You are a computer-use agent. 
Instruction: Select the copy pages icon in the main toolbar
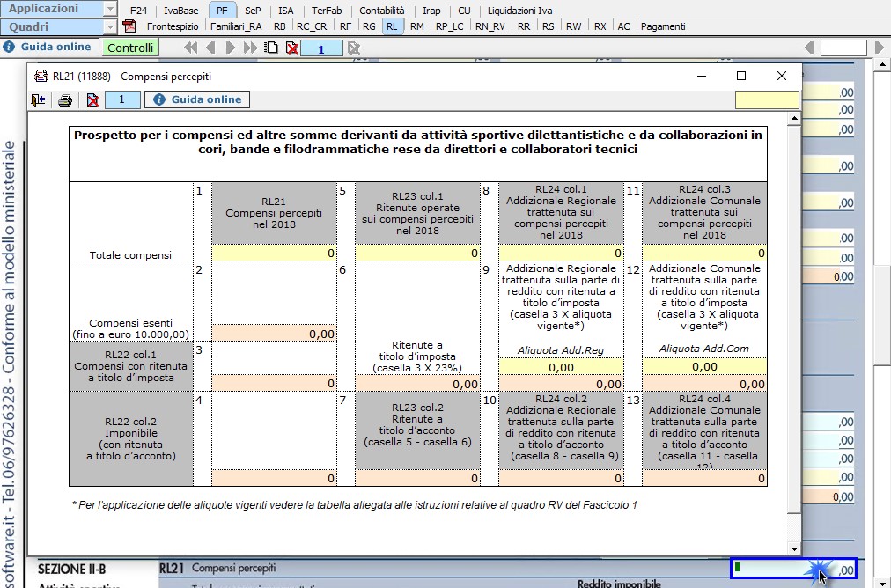click(271, 48)
